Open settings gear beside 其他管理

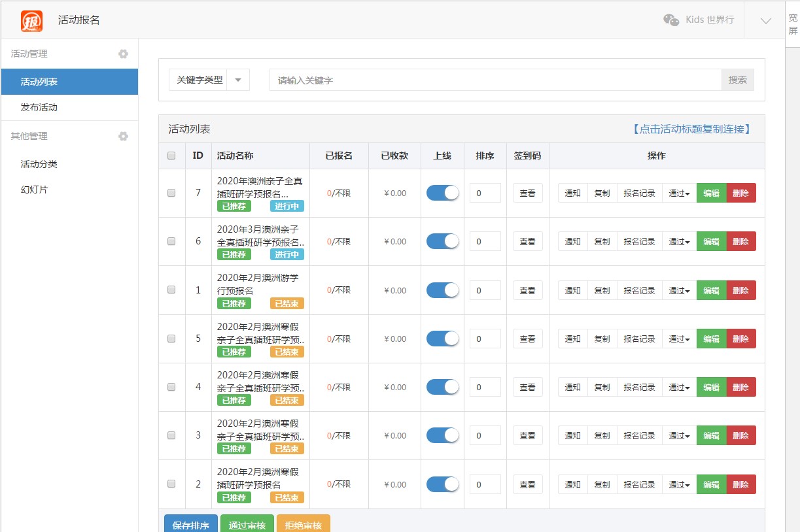tap(123, 137)
